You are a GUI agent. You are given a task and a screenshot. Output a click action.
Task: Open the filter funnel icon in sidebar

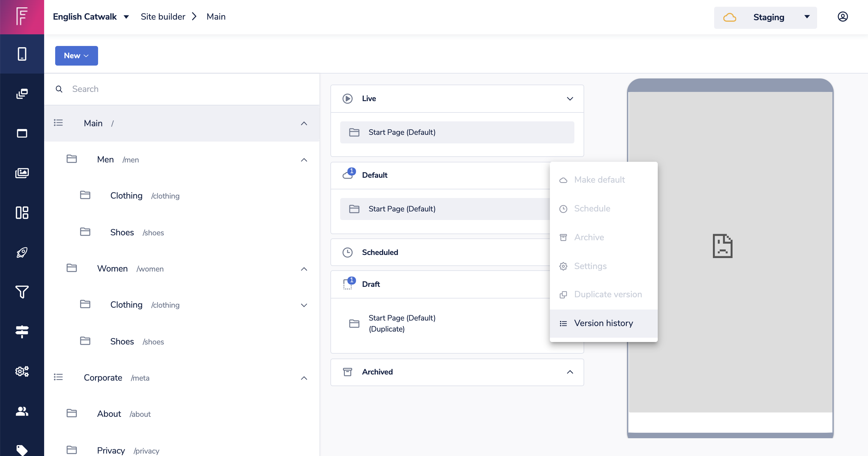[x=22, y=292]
